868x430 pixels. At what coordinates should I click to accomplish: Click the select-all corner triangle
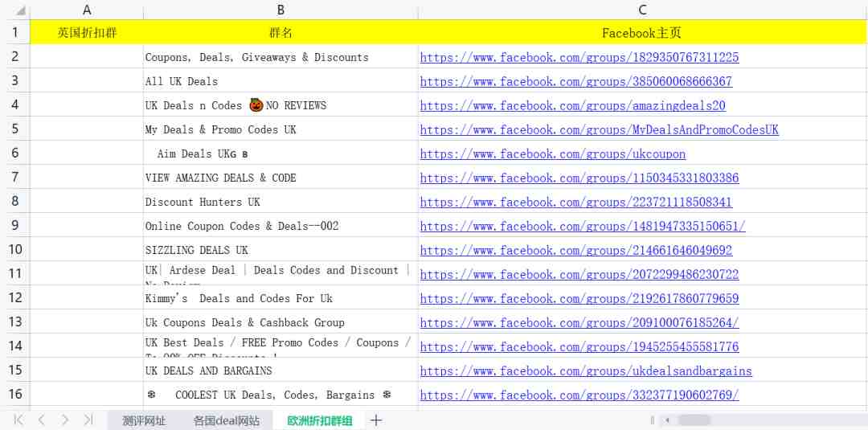(19, 10)
